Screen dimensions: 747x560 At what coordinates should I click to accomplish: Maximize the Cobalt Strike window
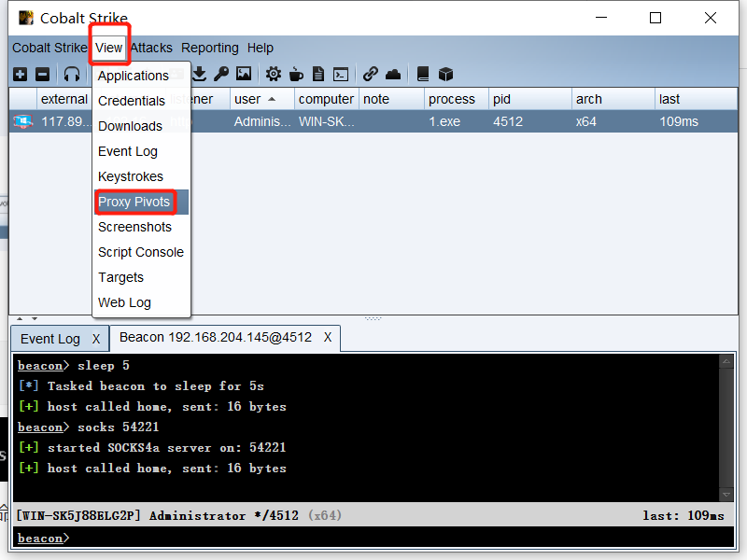click(x=655, y=18)
